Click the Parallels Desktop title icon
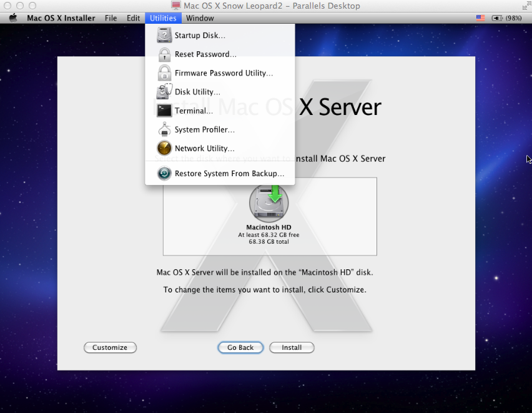Screen dimensions: 532x413 pyautogui.click(x=175, y=6)
